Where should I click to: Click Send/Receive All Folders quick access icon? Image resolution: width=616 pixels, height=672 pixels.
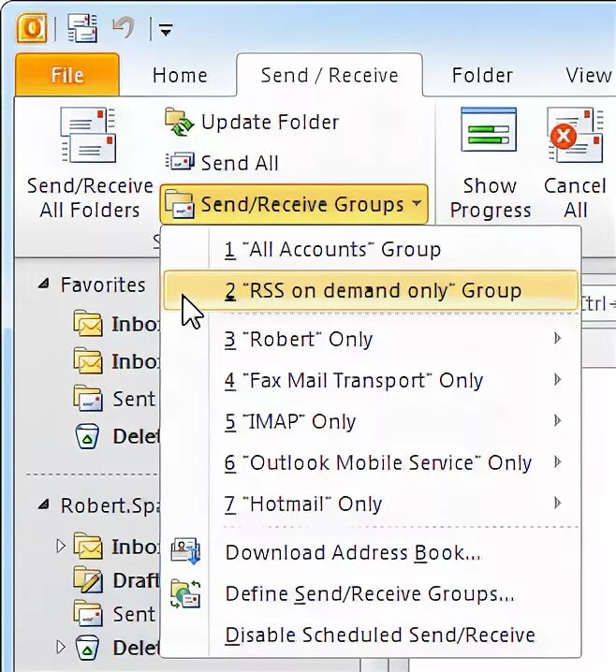pos(82,28)
